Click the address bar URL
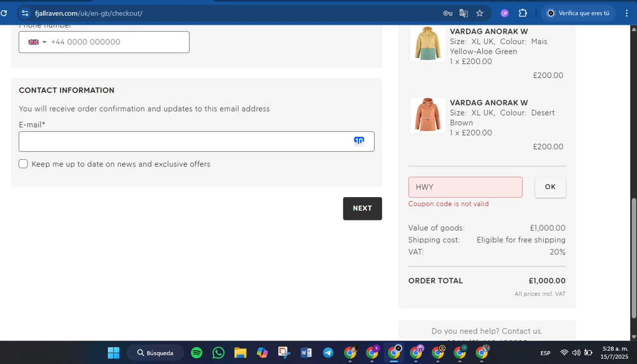Screen dimensions: 637x364 (89, 13)
